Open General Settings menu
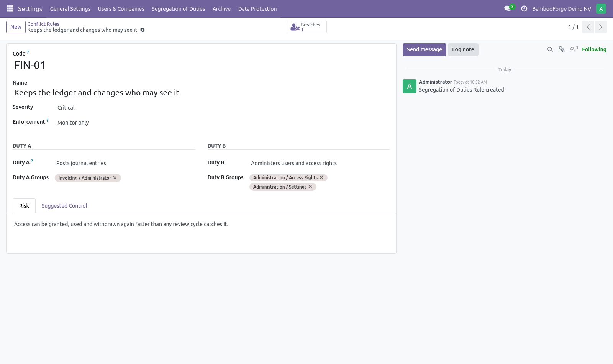The image size is (613, 364). [70, 9]
